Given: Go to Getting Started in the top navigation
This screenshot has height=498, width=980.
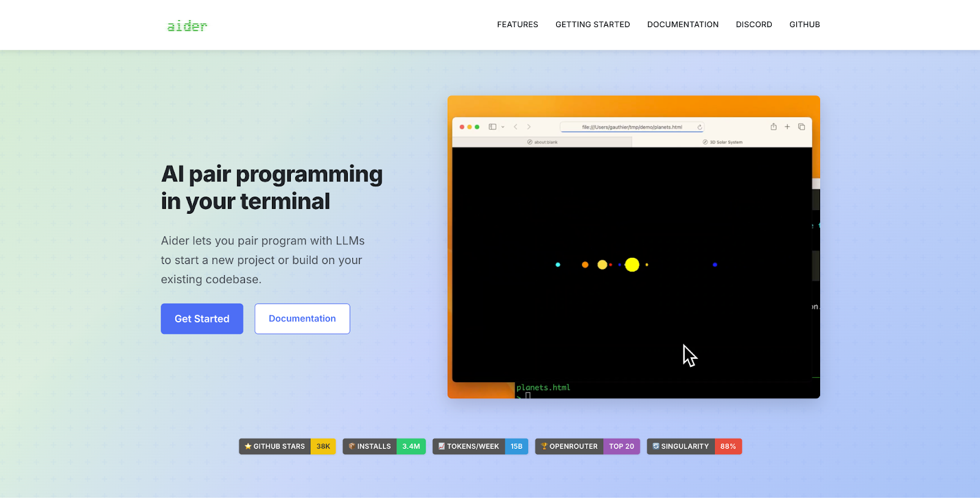Looking at the screenshot, I should coord(592,25).
